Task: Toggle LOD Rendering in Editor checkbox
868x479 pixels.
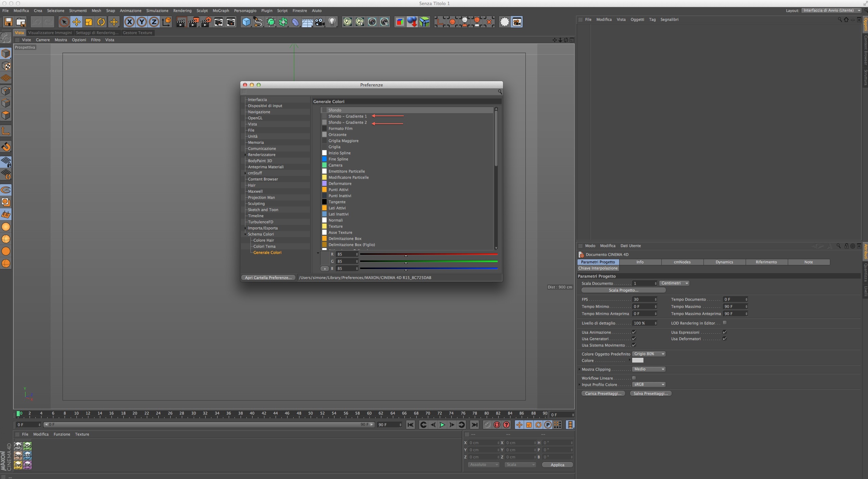Action: [725, 323]
